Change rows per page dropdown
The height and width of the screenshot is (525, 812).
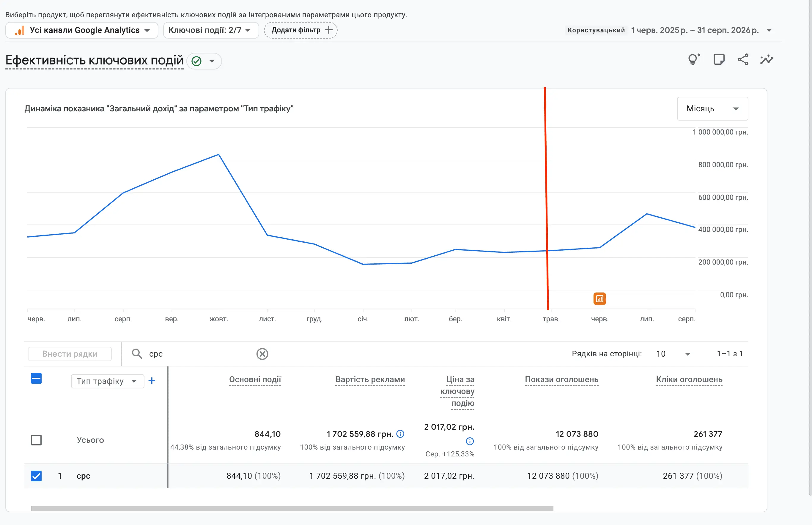click(673, 354)
